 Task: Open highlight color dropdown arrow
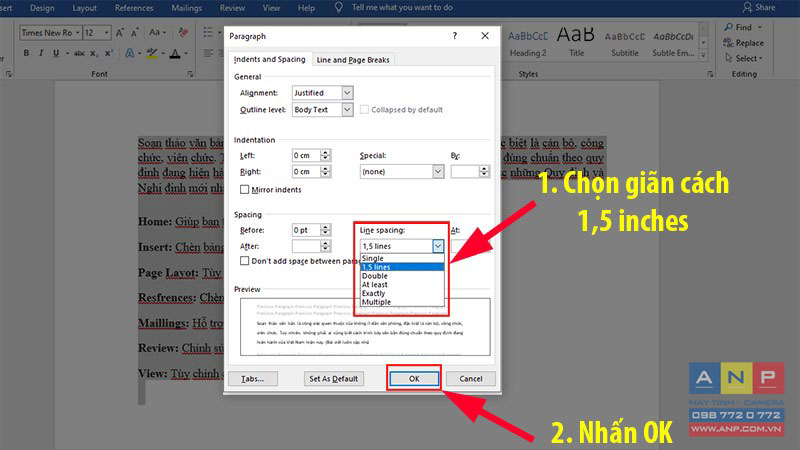pyautogui.click(x=163, y=53)
